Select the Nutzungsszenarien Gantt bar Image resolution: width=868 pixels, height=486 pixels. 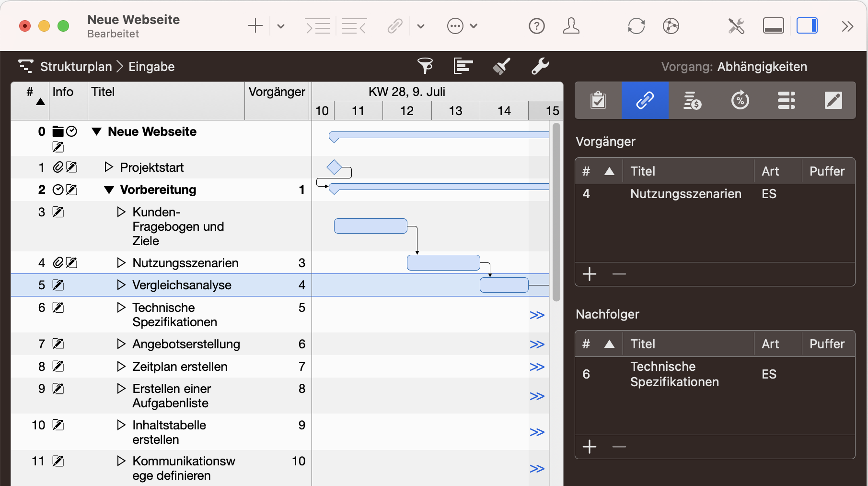click(443, 263)
